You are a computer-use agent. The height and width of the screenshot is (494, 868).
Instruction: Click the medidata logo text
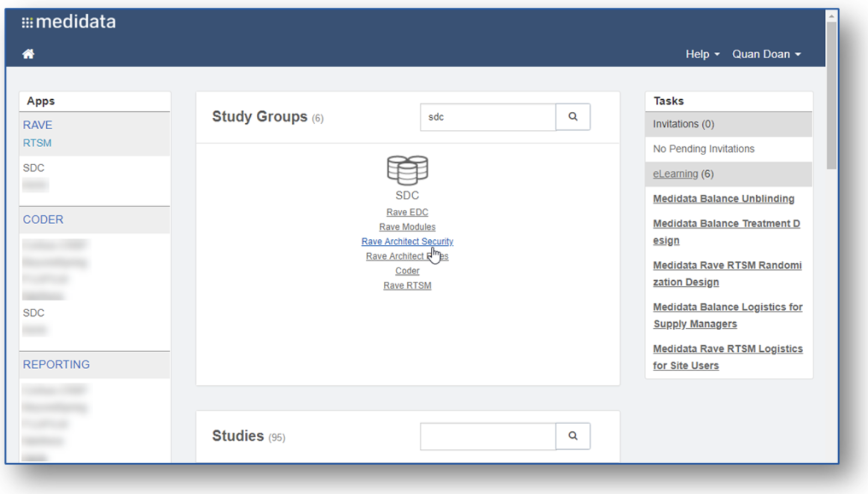pos(76,22)
